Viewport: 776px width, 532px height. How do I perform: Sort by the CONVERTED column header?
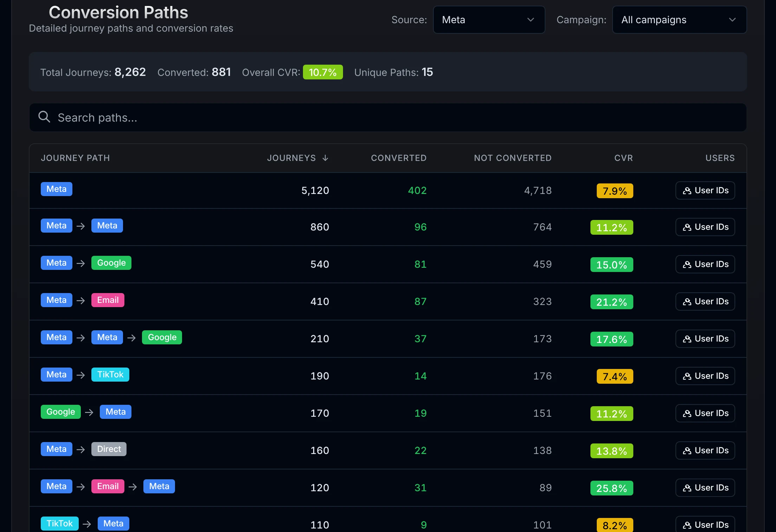tap(399, 158)
